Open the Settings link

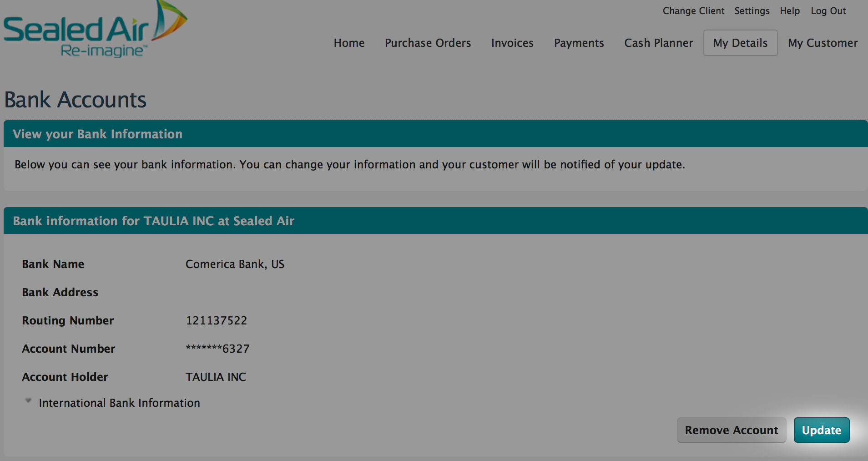[752, 11]
